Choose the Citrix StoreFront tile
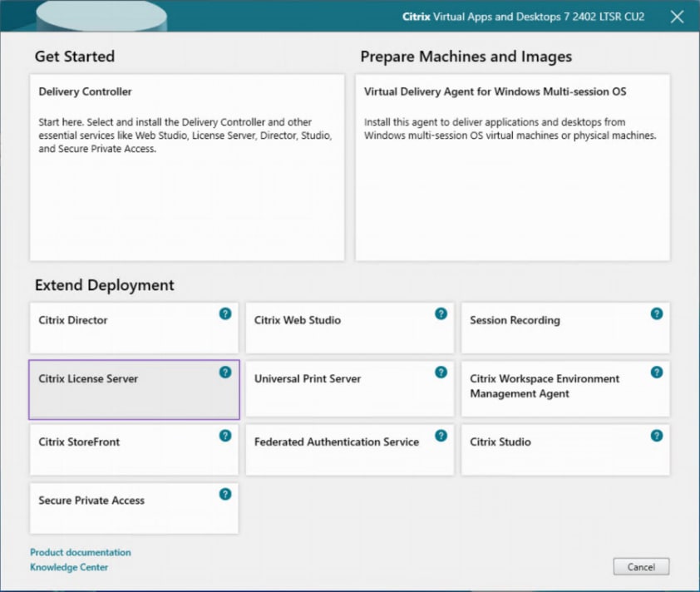The width and height of the screenshot is (700, 592). click(x=134, y=450)
